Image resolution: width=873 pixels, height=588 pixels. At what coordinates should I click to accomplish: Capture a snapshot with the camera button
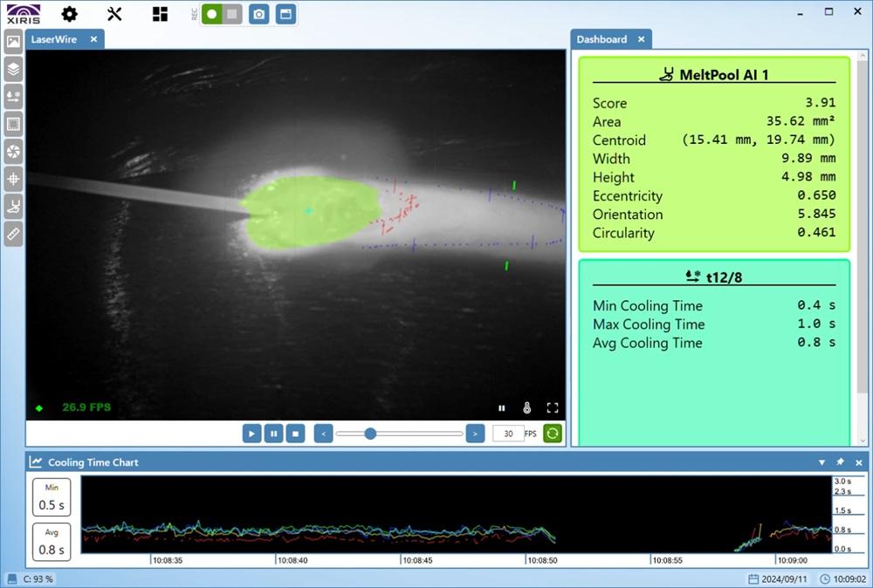point(258,14)
